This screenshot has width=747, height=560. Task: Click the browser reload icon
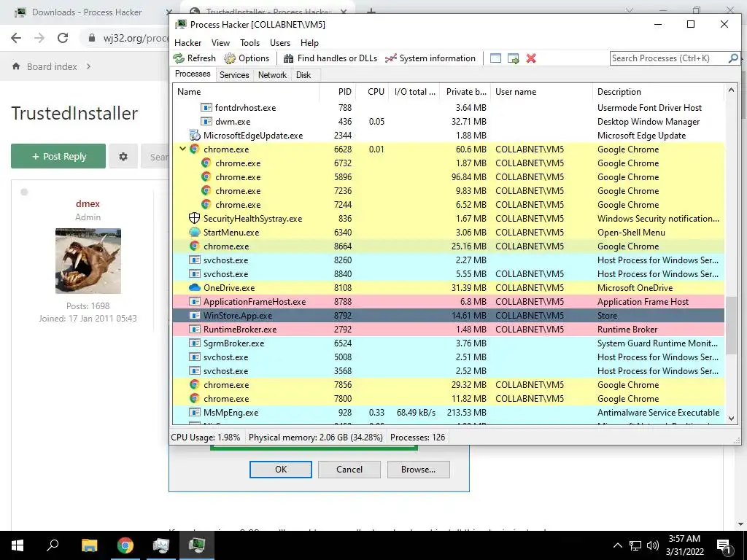click(63, 38)
